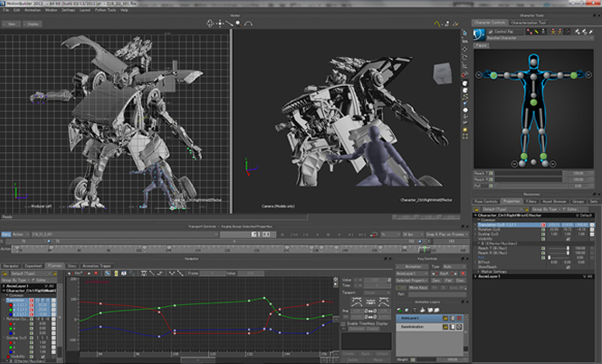Open the take name dropdown in Transport Controls
Image resolution: width=602 pixels, height=364 pixels.
(125, 235)
